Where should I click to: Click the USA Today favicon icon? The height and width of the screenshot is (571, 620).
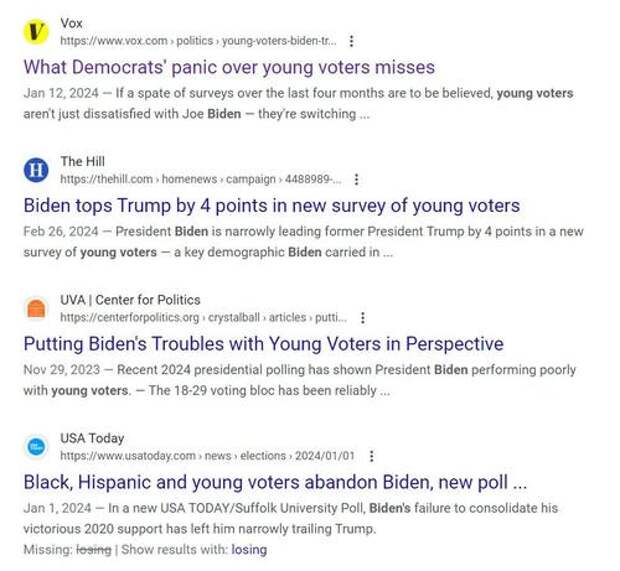[x=36, y=446]
